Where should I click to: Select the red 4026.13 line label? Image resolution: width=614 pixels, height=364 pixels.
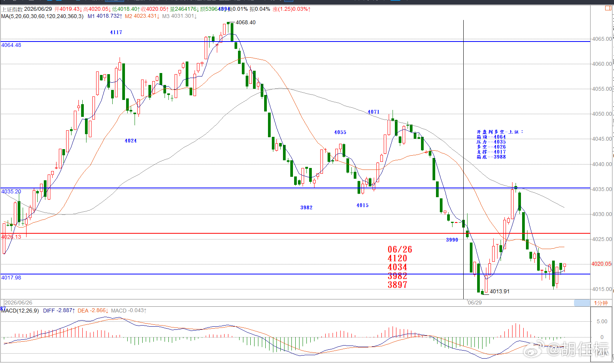(x=11, y=237)
